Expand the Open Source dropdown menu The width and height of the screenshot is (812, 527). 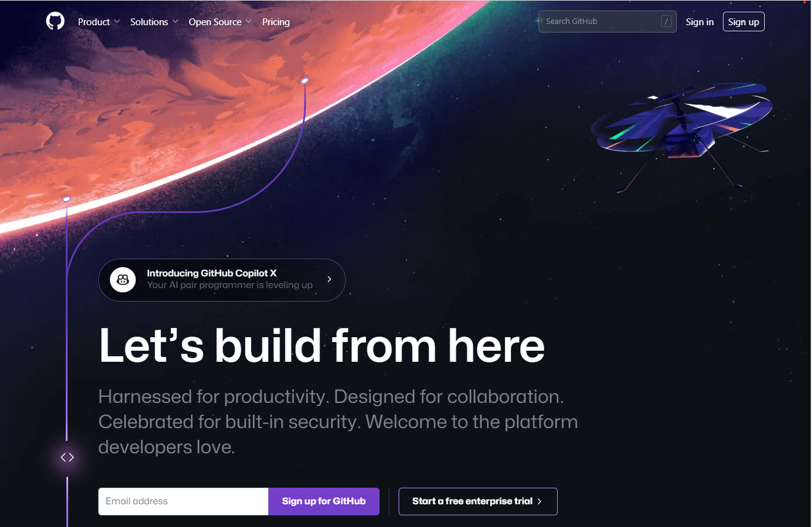pos(220,21)
